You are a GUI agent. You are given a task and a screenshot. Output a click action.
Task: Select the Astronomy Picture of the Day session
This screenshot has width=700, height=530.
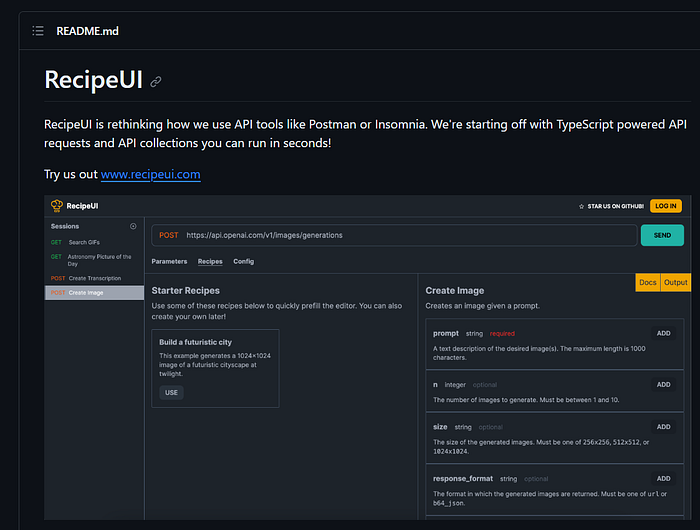click(x=94, y=260)
